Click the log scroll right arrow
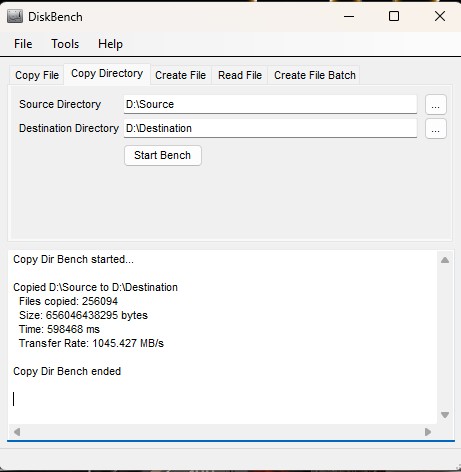The image size is (461, 472). (x=428, y=432)
